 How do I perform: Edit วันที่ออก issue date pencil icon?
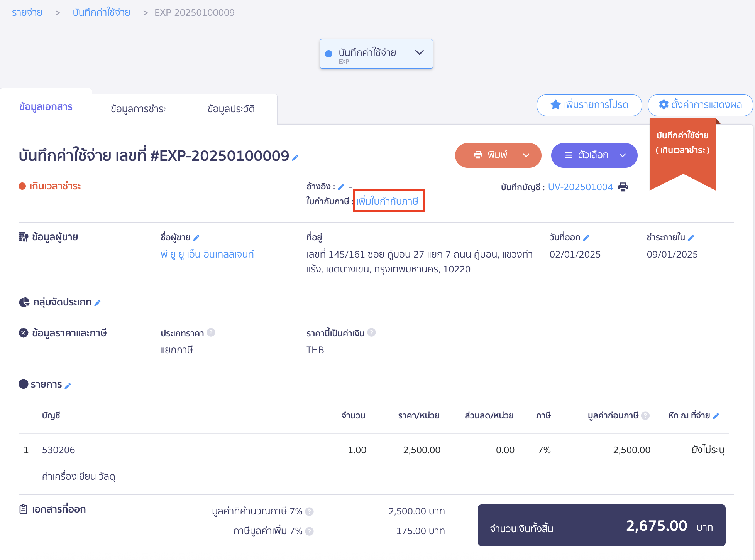pos(586,238)
